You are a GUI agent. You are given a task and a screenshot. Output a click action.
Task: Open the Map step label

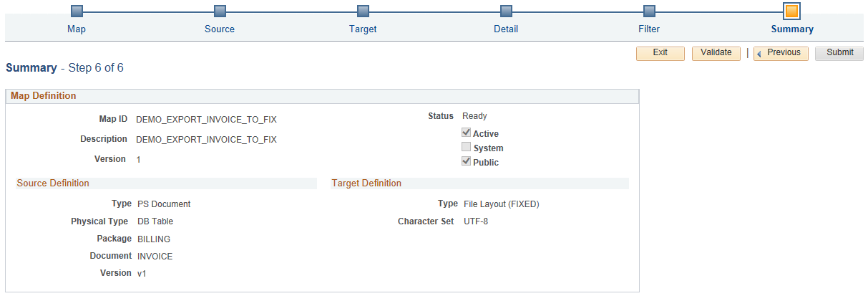coord(77,29)
